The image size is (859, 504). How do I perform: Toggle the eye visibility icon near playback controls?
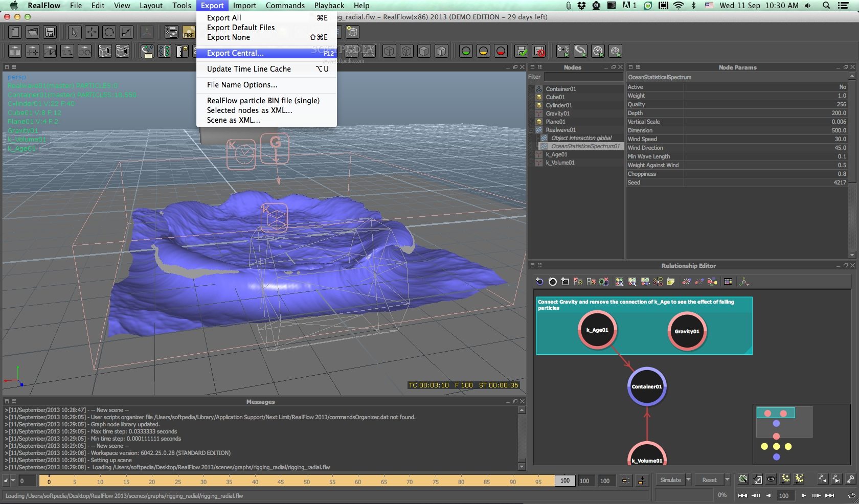771,479
